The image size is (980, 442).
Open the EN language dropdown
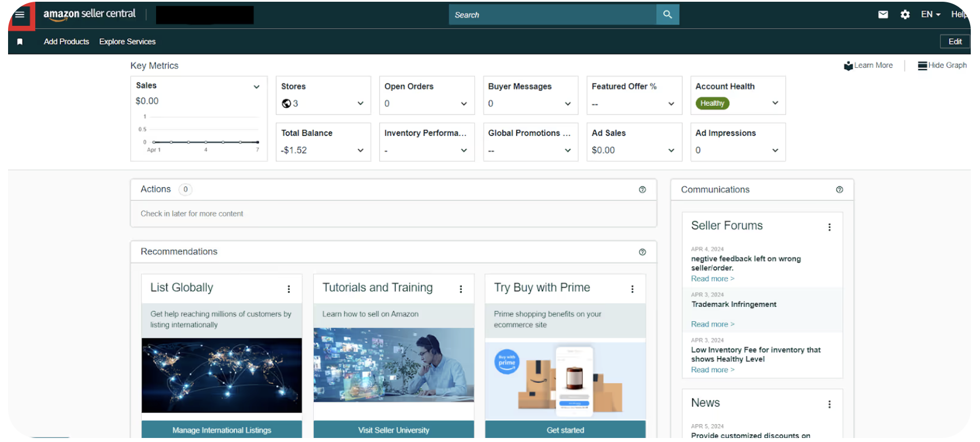[x=930, y=14]
